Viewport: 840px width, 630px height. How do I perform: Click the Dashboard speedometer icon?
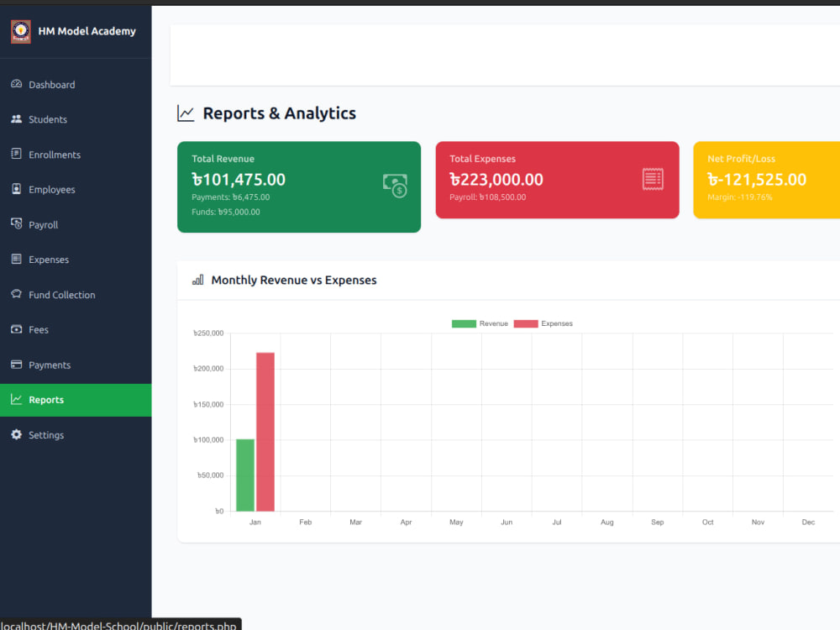coord(17,84)
